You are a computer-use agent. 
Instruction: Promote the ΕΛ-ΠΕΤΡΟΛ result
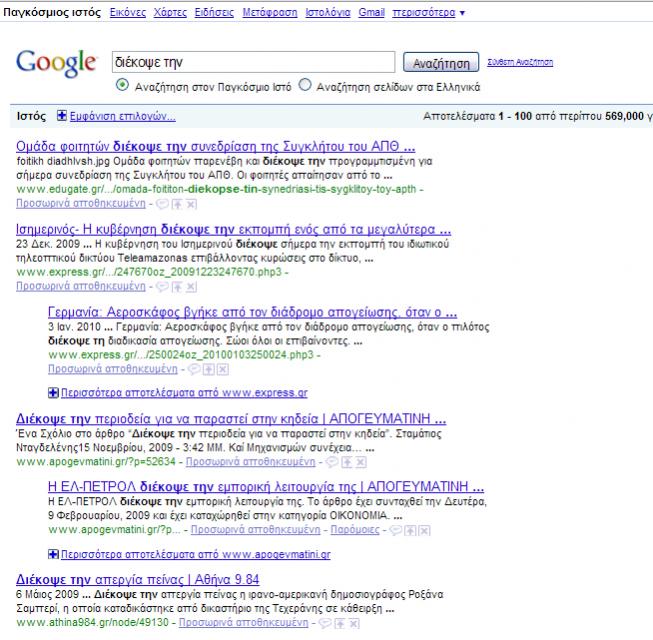pos(411,530)
